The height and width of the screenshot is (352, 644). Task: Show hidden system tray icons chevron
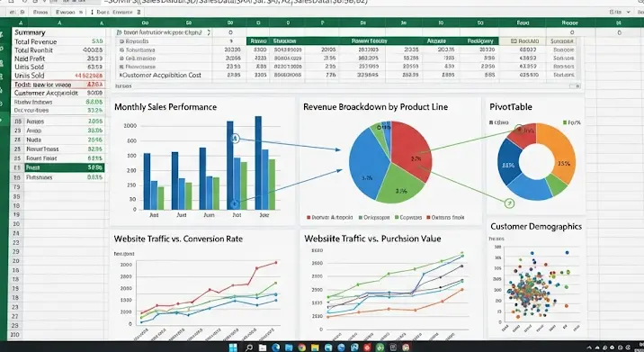coord(590,347)
